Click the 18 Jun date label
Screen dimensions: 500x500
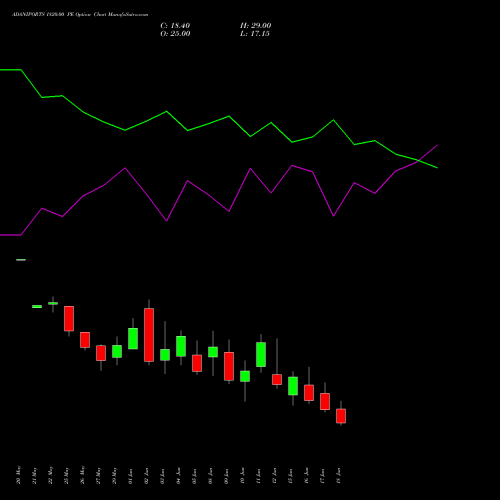click(x=338, y=476)
